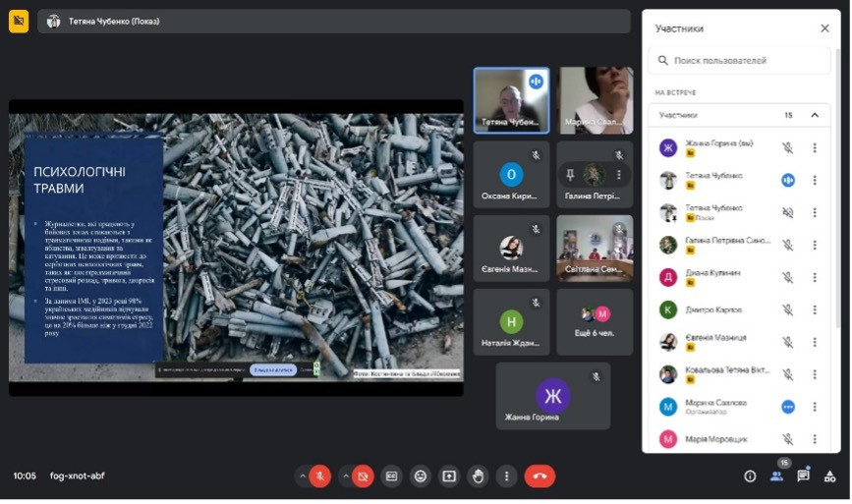The width and height of the screenshot is (852, 504).
Task: Open video settings arrow beside camera
Action: [345, 476]
